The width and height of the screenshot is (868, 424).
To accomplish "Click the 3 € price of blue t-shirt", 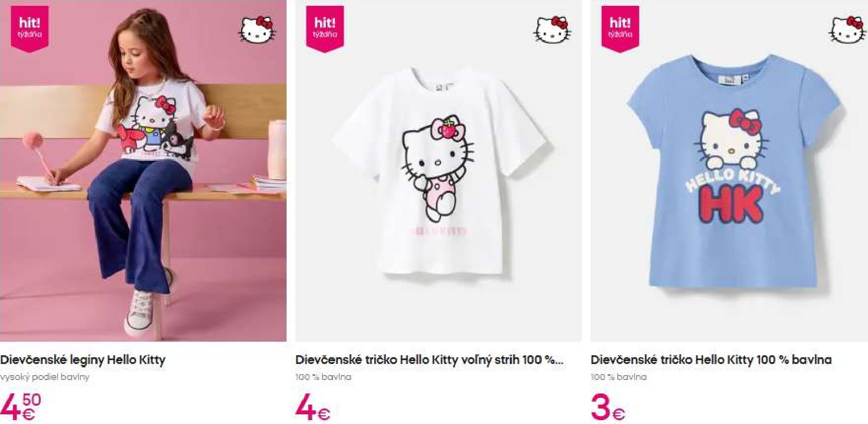I will click(x=608, y=408).
